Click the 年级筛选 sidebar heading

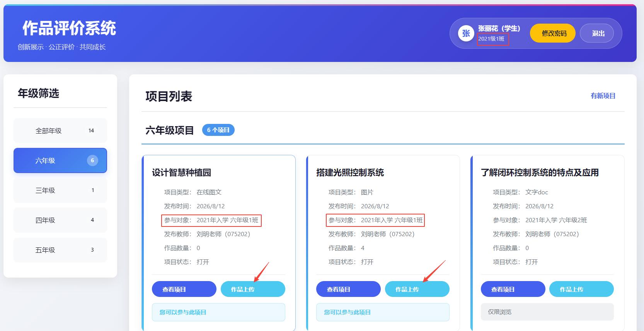38,93
